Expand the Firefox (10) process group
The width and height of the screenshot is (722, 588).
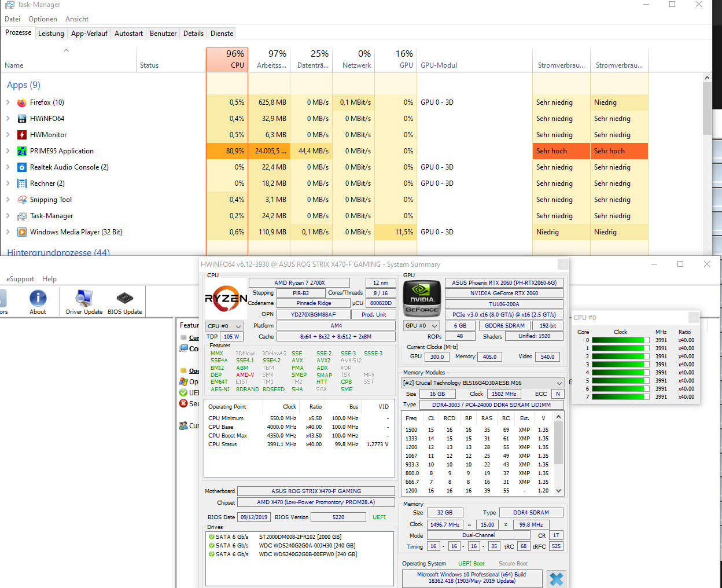click(8, 102)
